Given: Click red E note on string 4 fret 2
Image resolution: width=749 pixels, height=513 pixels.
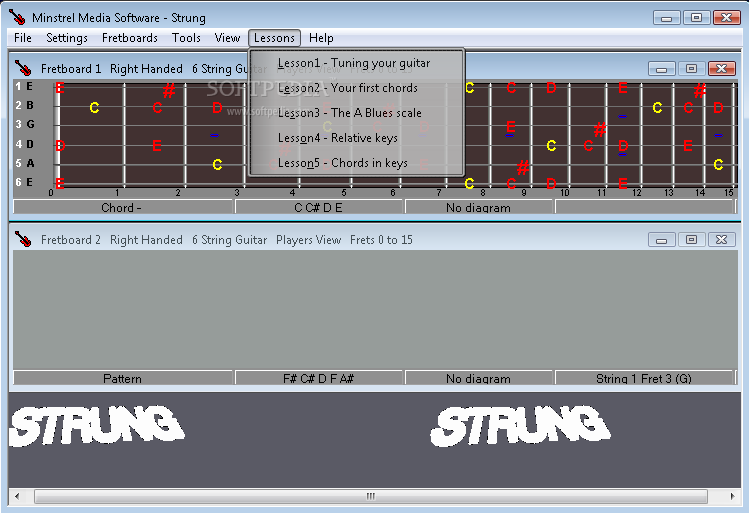Looking at the screenshot, I should click(x=157, y=145).
